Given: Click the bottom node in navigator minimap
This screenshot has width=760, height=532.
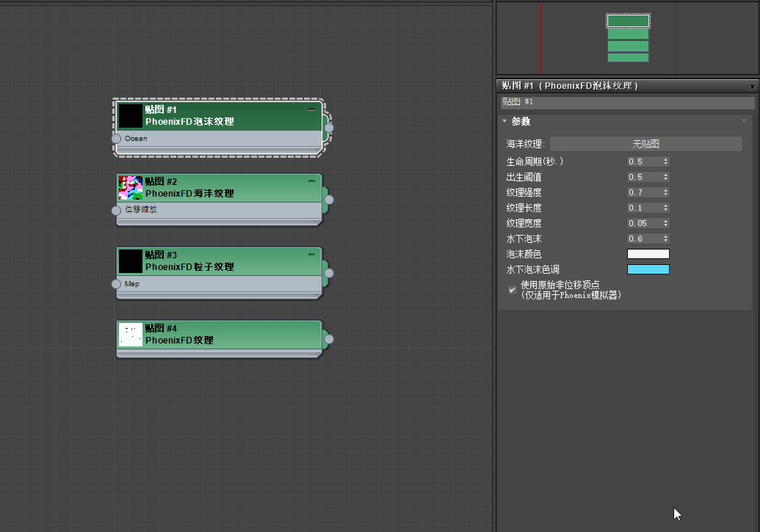Looking at the screenshot, I should (x=628, y=58).
